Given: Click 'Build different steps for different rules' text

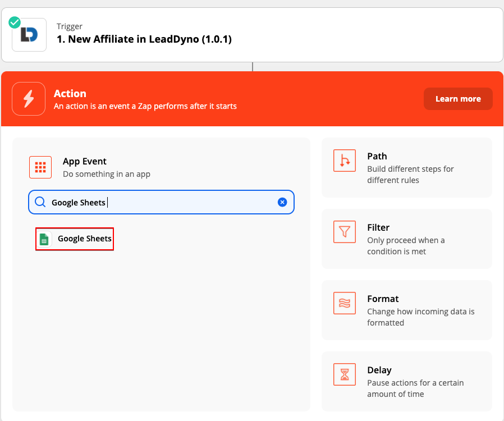Looking at the screenshot, I should [410, 175].
